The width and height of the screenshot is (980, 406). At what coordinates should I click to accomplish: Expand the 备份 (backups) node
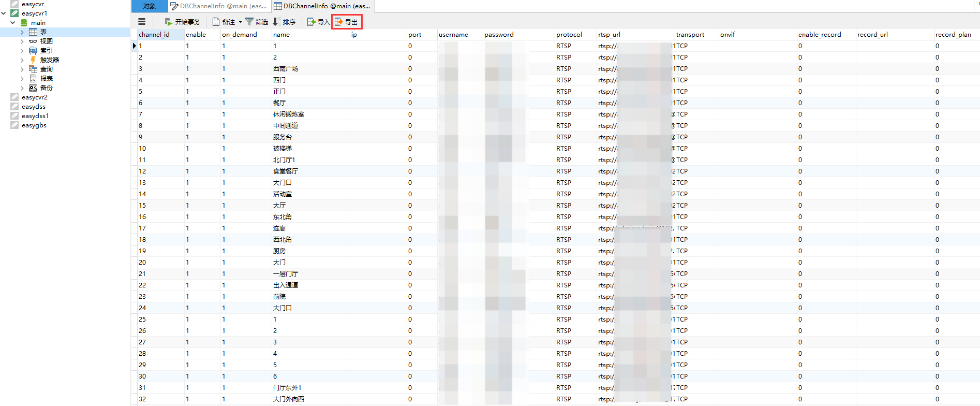[22, 88]
